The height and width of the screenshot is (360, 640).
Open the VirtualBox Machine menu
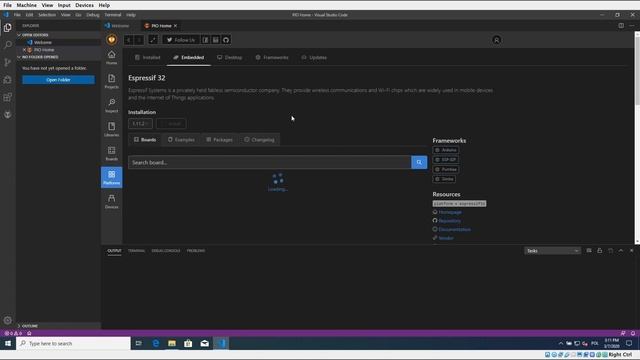point(27,5)
